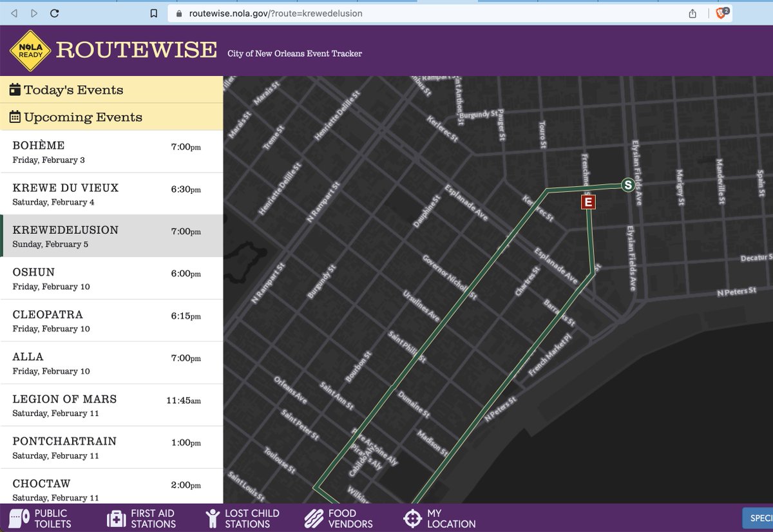Screen dimensions: 773x532
Task: Click the Marigny St map label
Action: pos(679,187)
